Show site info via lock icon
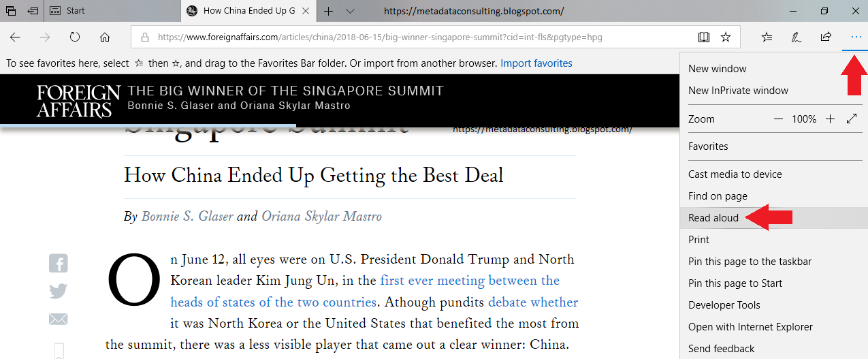 (144, 37)
